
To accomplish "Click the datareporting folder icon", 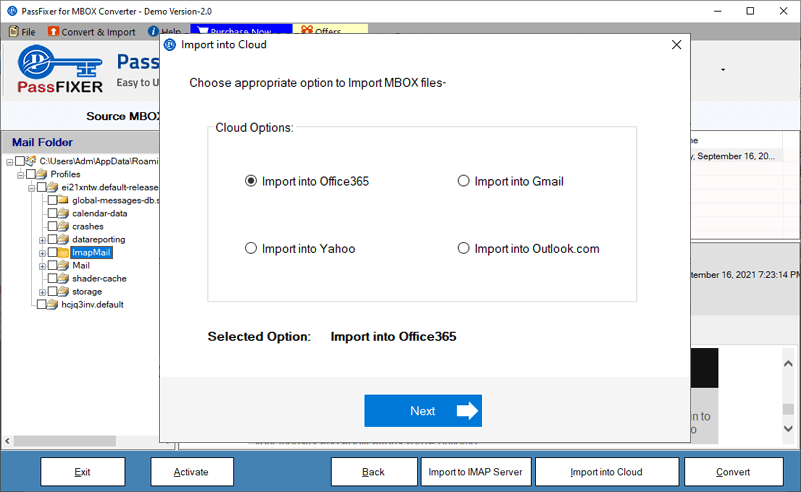I will tap(63, 239).
